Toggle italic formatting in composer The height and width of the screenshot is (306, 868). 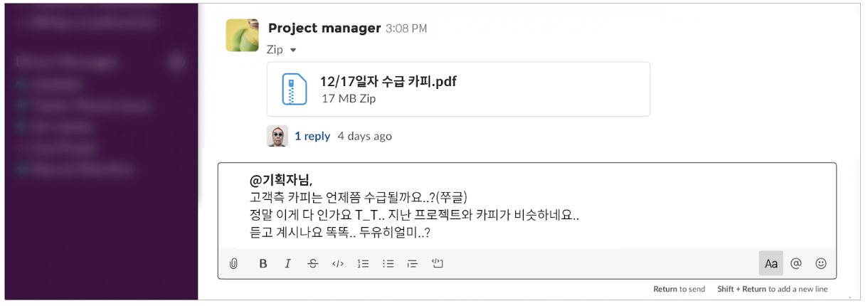[x=287, y=263]
